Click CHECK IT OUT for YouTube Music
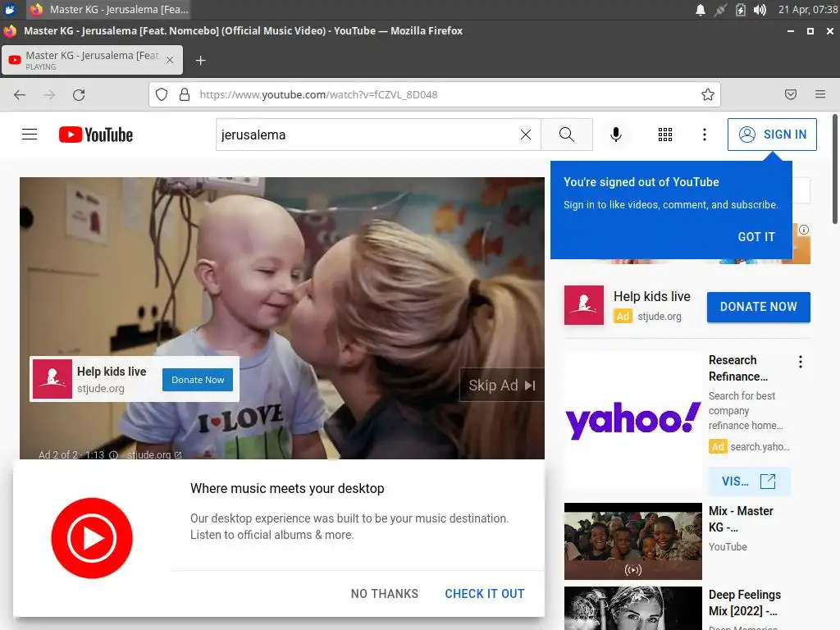840x630 pixels. coord(484,594)
